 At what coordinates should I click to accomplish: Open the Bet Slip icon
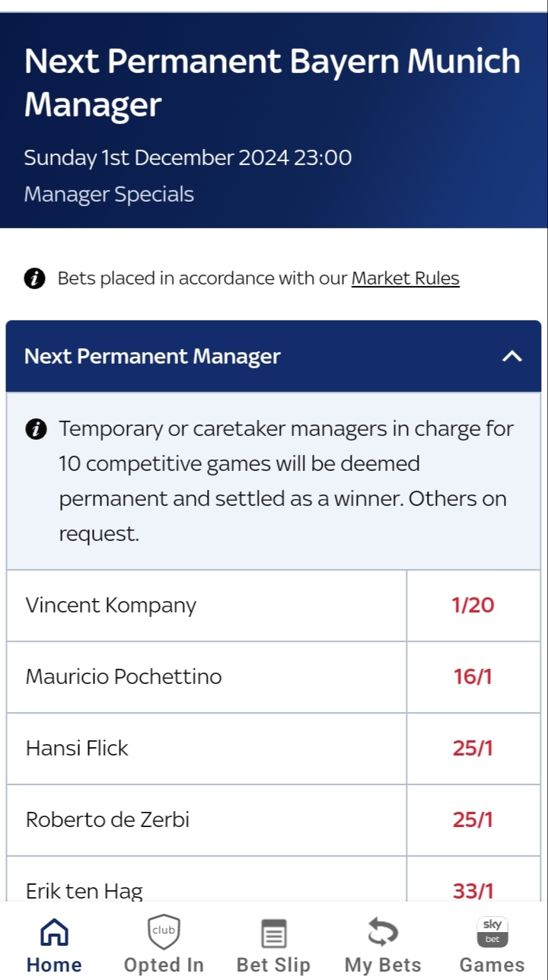click(x=273, y=934)
